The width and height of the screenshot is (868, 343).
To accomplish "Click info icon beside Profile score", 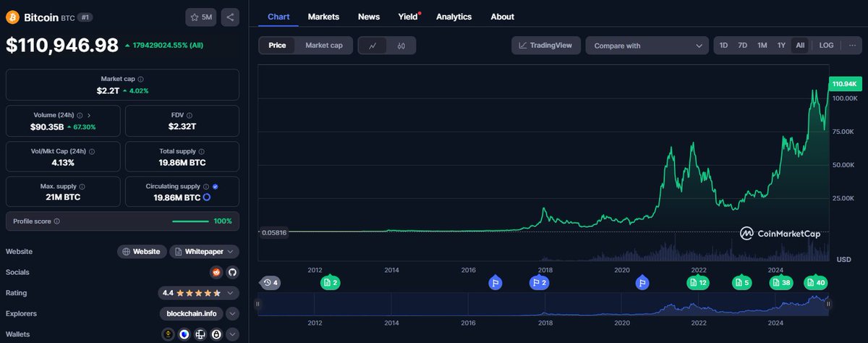I will pos(56,221).
